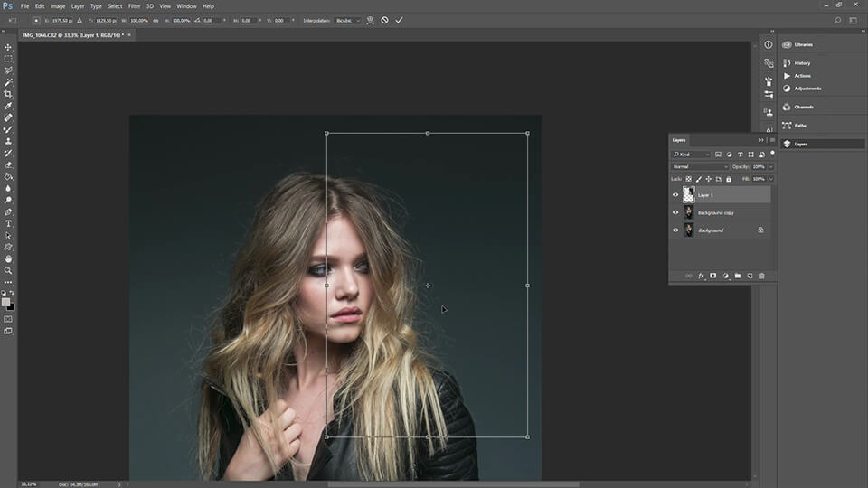Open the Kind filter dropdown
868x488 pixels.
click(691, 155)
